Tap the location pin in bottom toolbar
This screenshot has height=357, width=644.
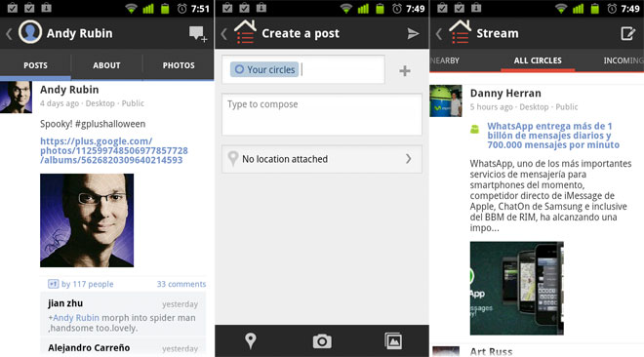251,340
